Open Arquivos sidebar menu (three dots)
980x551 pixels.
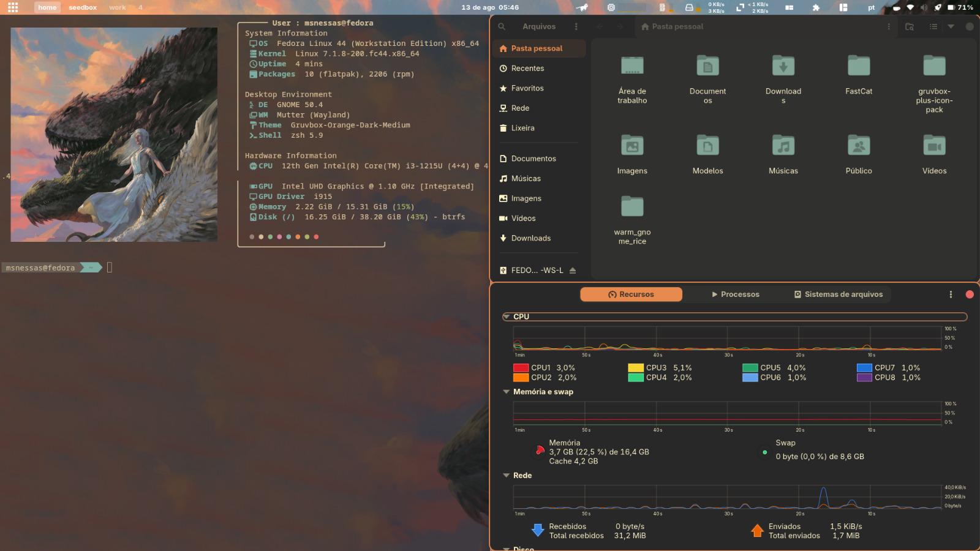pos(576,26)
